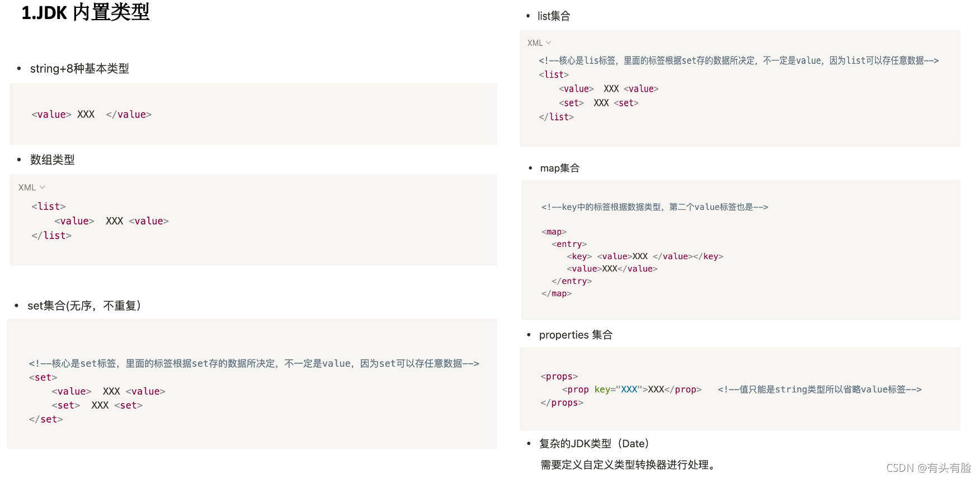Viewport: 980px width, 478px height.
Task: Click the closing "</map>" tag
Action: 557,293
